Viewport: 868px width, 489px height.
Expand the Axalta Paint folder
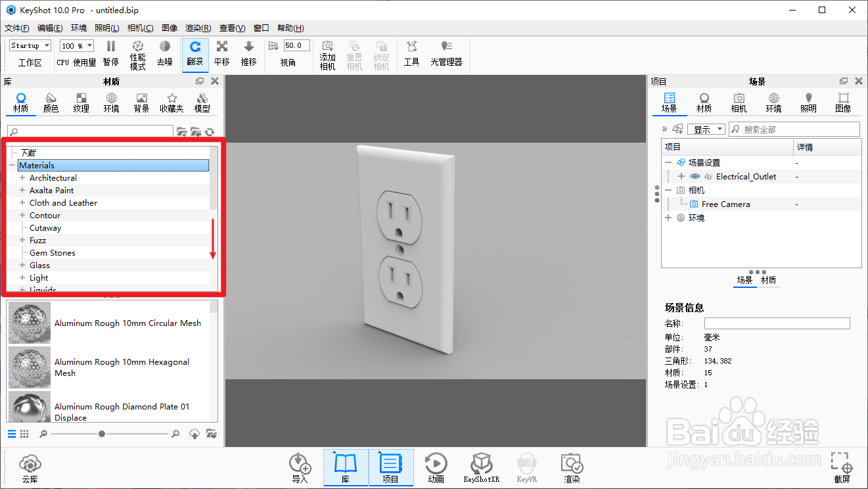(x=22, y=191)
